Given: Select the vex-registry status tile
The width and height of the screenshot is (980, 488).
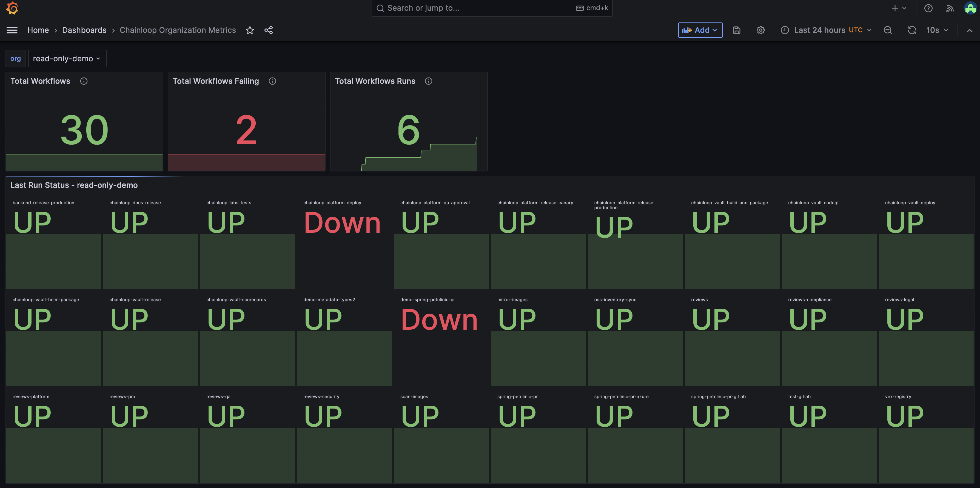Looking at the screenshot, I should [926, 437].
